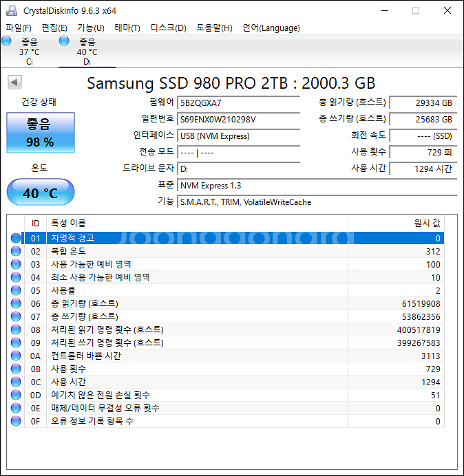This screenshot has width=464, height=476.
Task: Select the C: drive status indicator circle
Action: click(x=6, y=41)
